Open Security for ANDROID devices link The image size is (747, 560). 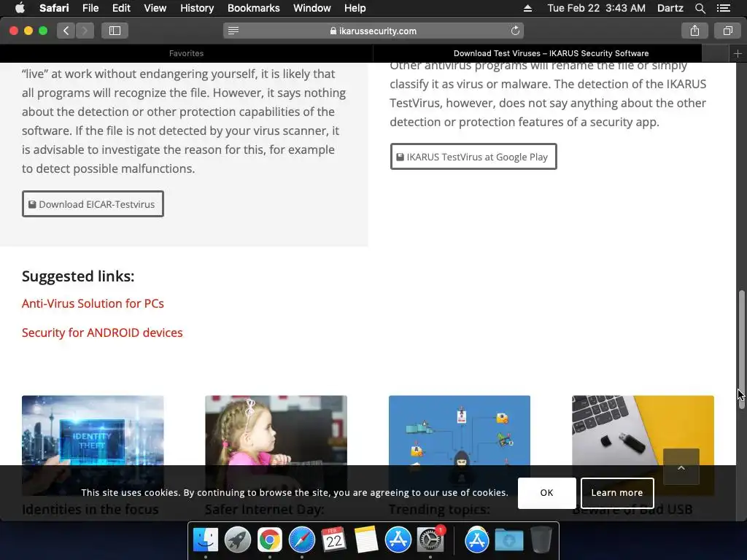(102, 332)
